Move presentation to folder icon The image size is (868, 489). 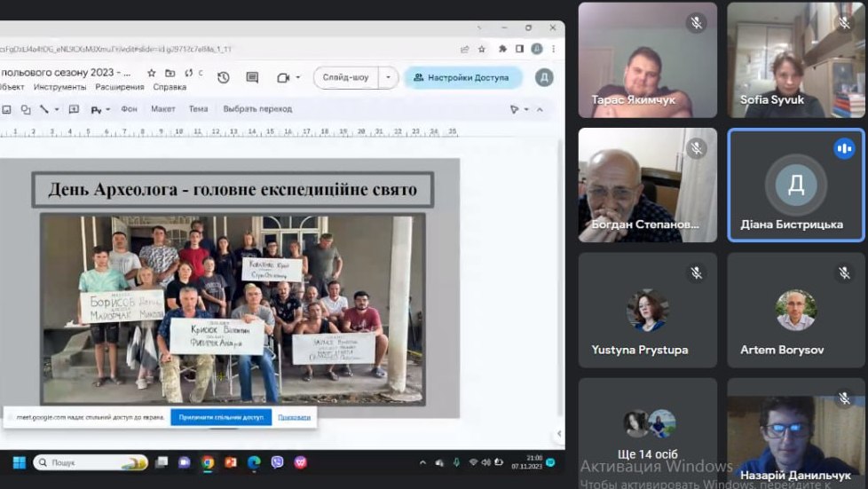pos(170,73)
